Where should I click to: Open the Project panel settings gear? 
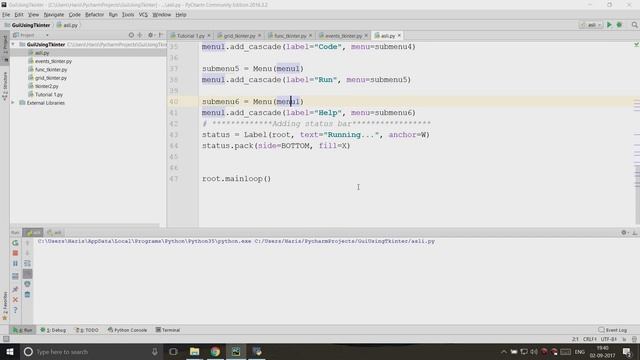coord(150,35)
